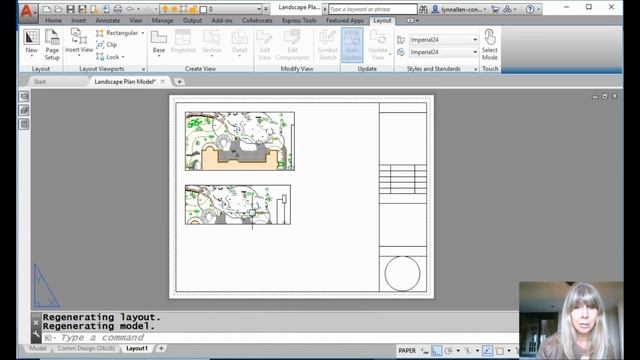The width and height of the screenshot is (640, 360).
Task: Toggle the object snap square button in status bar
Action: (x=500, y=351)
